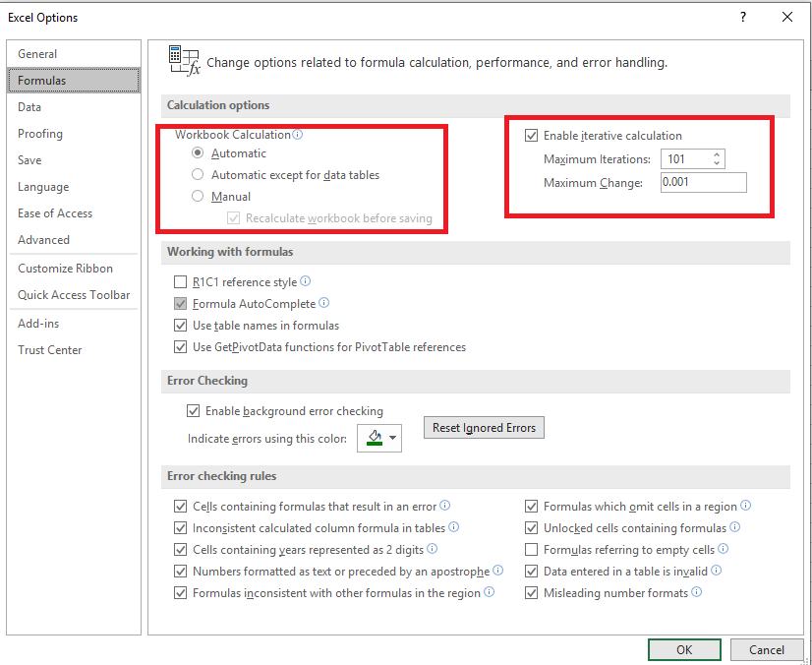The image size is (812, 665).
Task: Click info icon for data entered in table invalid
Action: [x=717, y=571]
